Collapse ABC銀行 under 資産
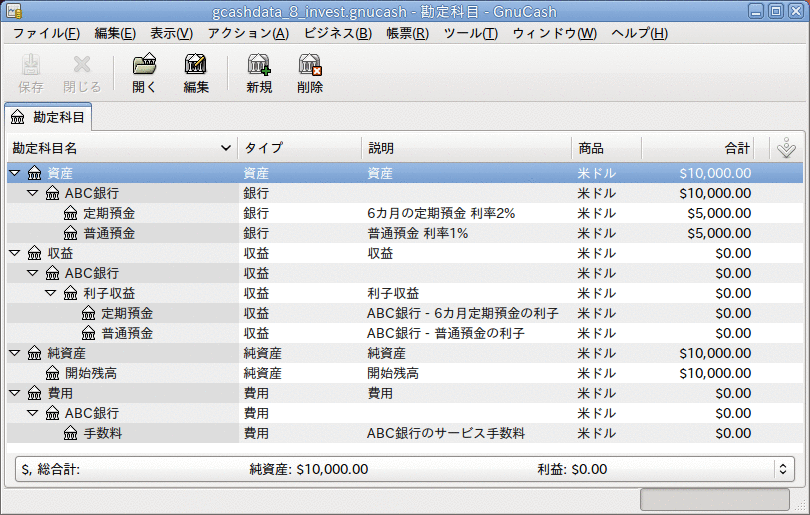The image size is (810, 515). [33, 193]
